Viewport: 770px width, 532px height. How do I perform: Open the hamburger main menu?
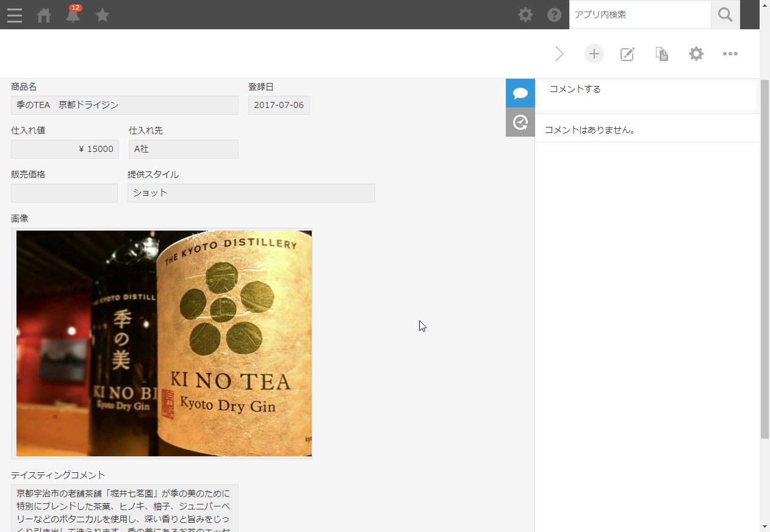coord(15,15)
